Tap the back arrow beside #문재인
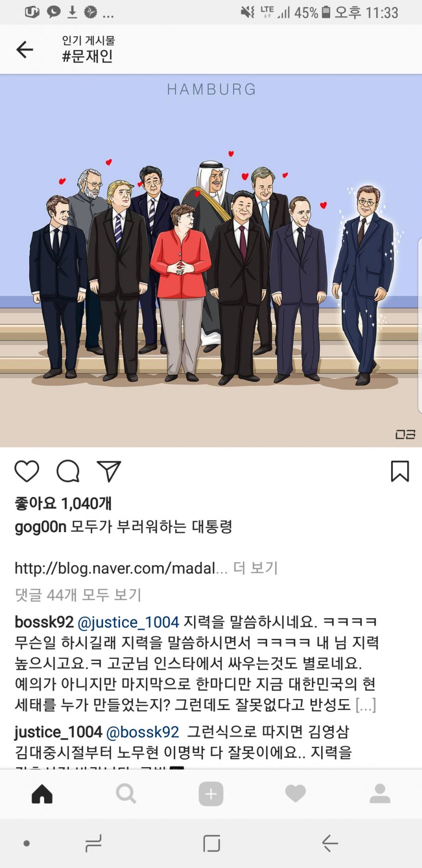 click(x=24, y=50)
